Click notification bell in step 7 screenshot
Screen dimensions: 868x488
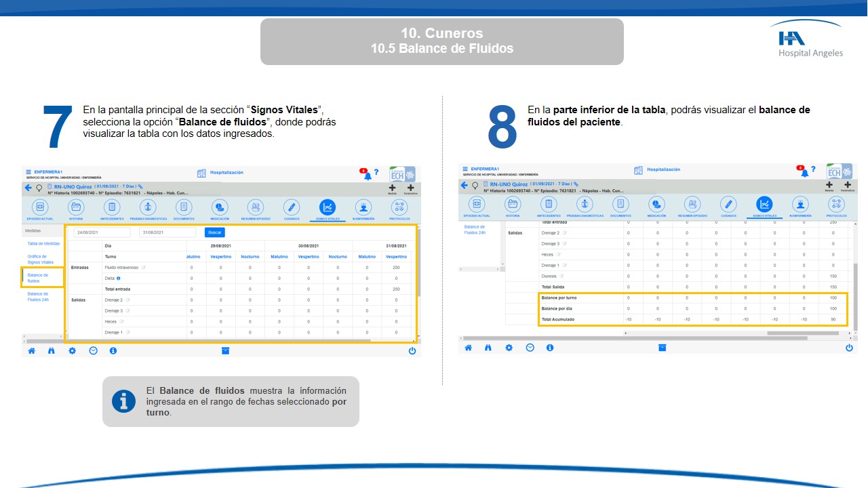pos(367,174)
